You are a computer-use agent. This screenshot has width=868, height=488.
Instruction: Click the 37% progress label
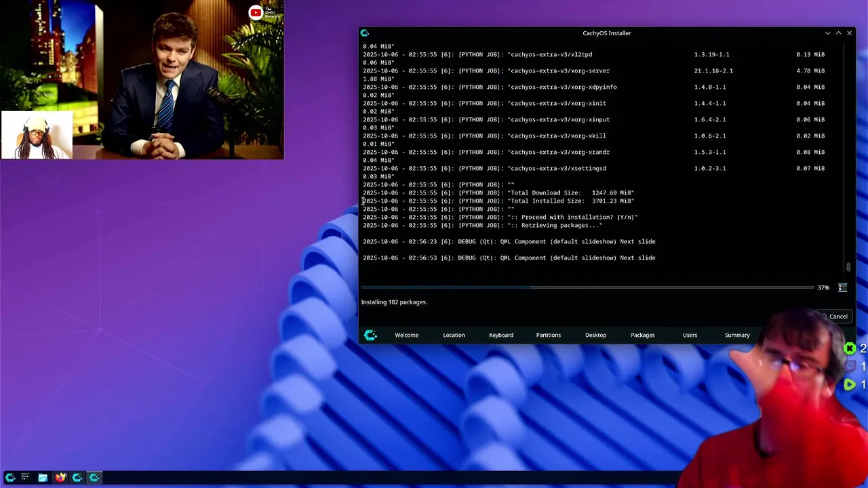click(823, 287)
